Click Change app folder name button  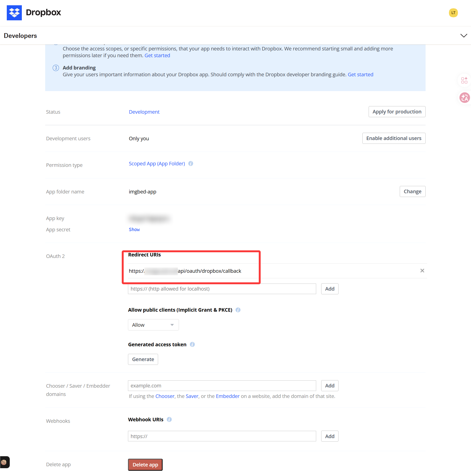(x=413, y=191)
